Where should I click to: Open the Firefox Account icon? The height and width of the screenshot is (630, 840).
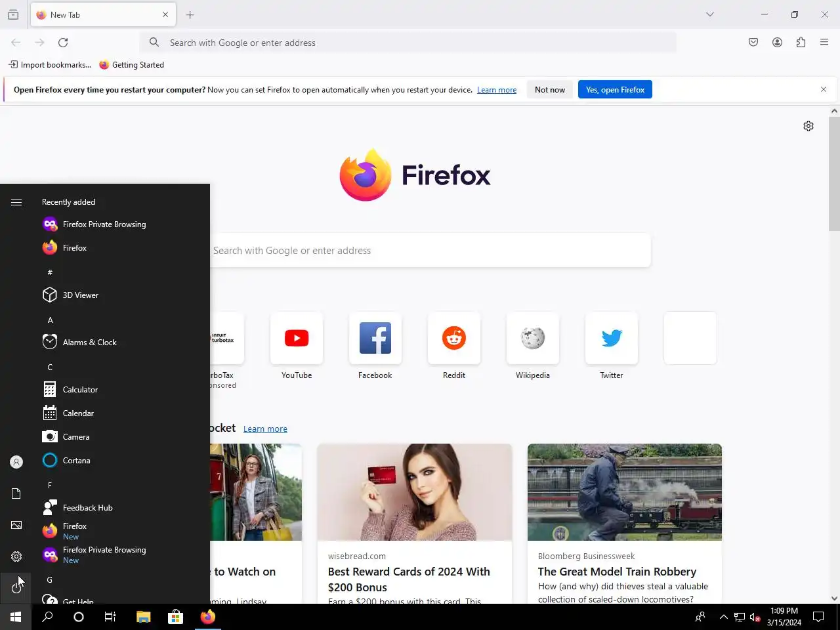pos(777,43)
